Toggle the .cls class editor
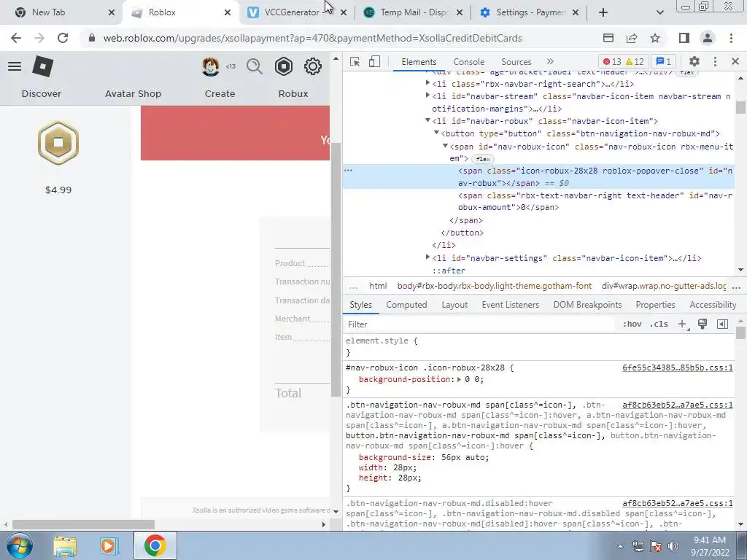 click(x=659, y=324)
